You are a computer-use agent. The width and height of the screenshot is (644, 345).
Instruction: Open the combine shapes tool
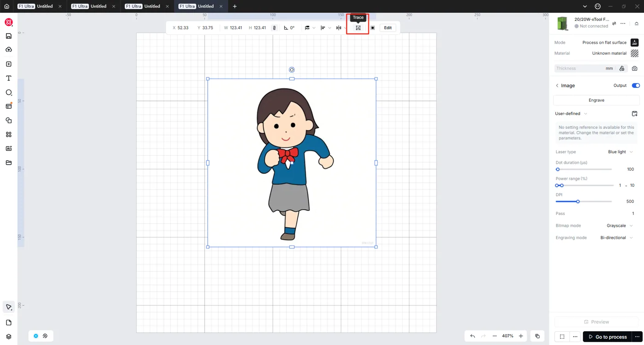coord(8,121)
